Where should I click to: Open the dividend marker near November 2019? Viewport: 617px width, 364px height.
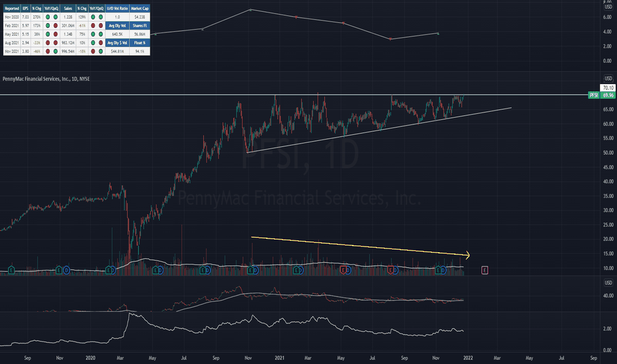tap(66, 270)
